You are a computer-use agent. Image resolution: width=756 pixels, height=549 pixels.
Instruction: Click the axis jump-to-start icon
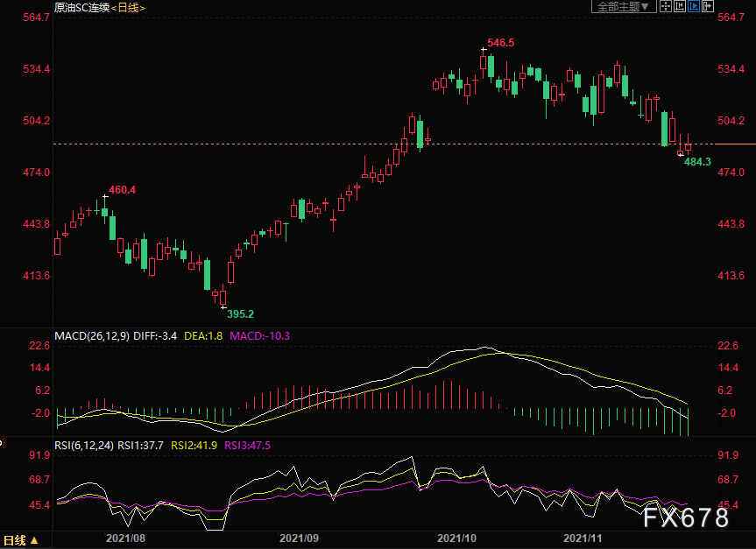[x=680, y=6]
